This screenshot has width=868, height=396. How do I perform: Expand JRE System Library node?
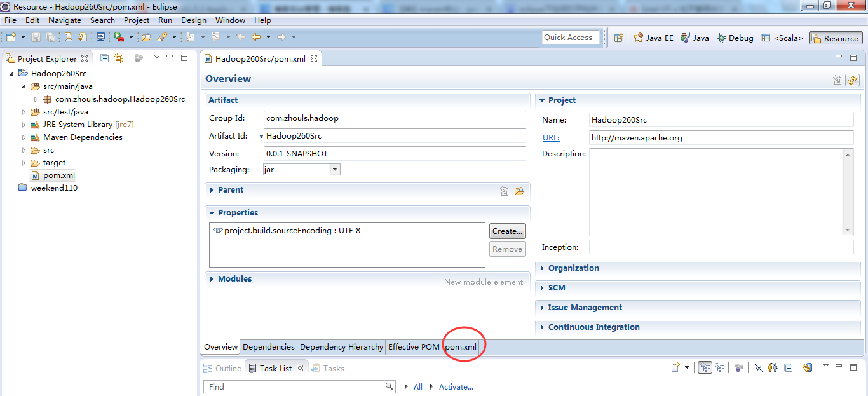24,125
